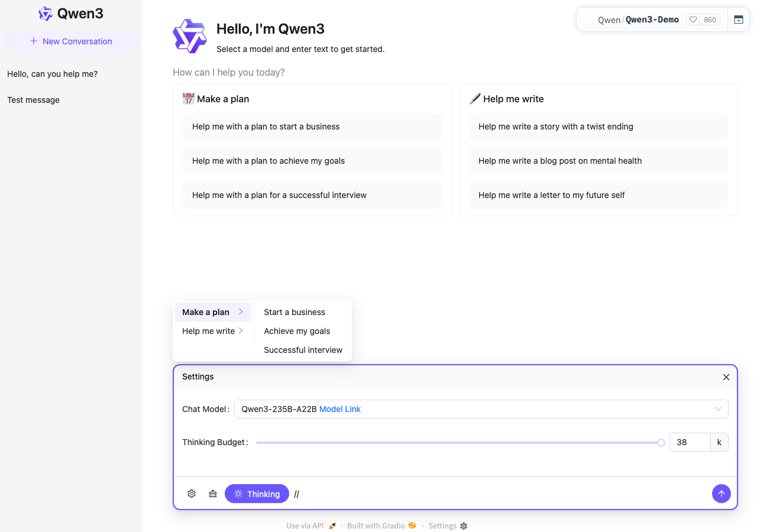The image size is (757, 532).
Task: Click the large Qwen3 logo beside the greeting
Action: [x=190, y=36]
